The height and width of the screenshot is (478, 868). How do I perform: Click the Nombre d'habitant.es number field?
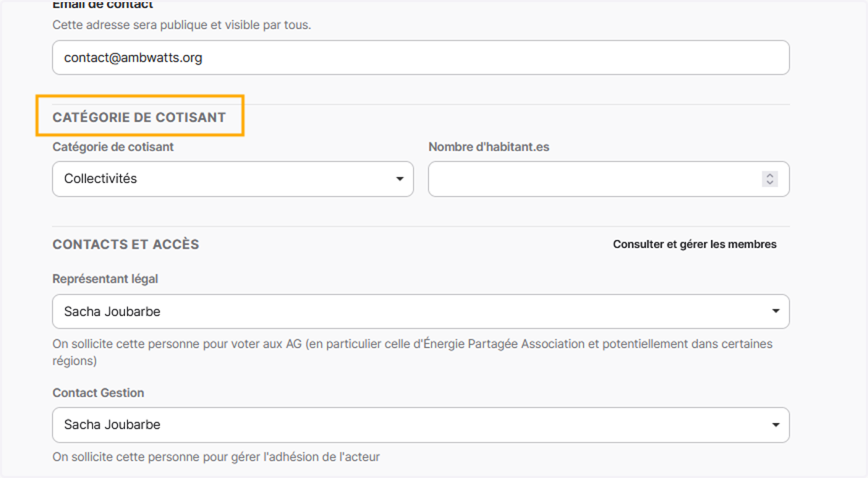click(x=608, y=179)
